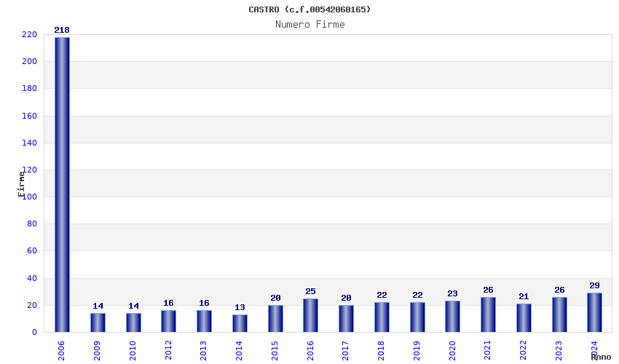The width and height of the screenshot is (619, 364).
Task: Click the 2006 bar with value 218
Action: (62, 184)
